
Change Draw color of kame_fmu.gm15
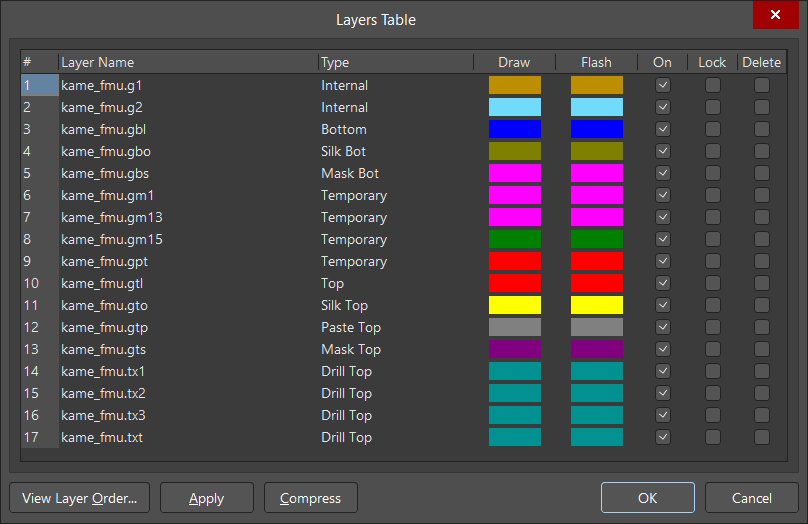[x=515, y=239]
